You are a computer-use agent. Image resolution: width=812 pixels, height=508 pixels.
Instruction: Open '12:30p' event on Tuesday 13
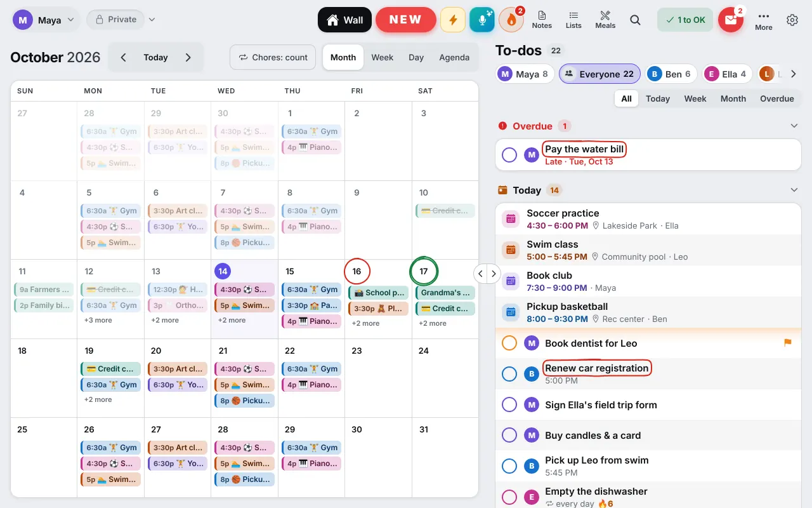(177, 290)
